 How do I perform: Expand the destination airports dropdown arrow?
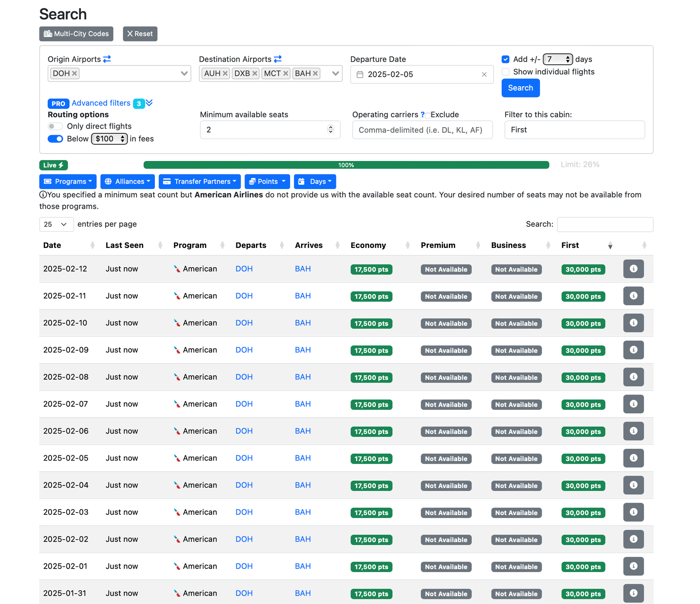(335, 73)
